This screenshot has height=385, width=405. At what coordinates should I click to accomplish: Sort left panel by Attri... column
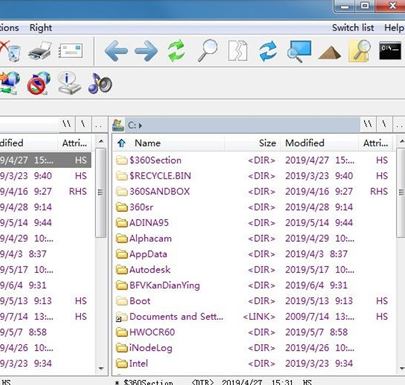point(74,143)
